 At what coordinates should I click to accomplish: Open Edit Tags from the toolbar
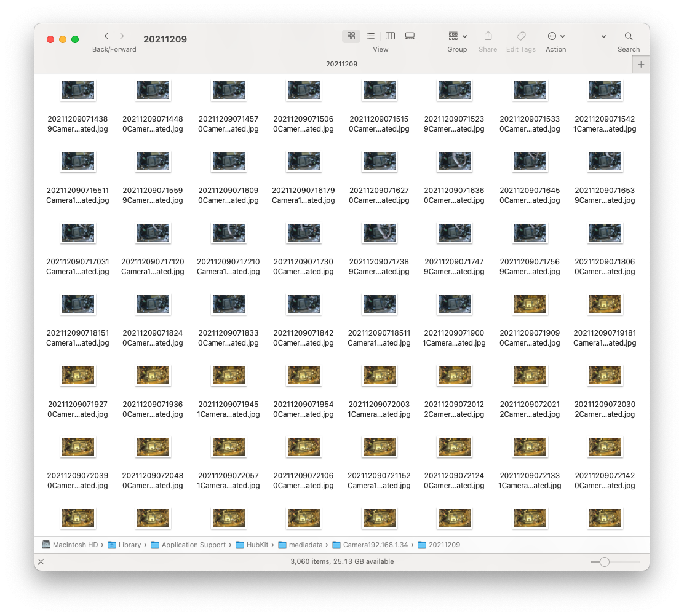pyautogui.click(x=520, y=36)
